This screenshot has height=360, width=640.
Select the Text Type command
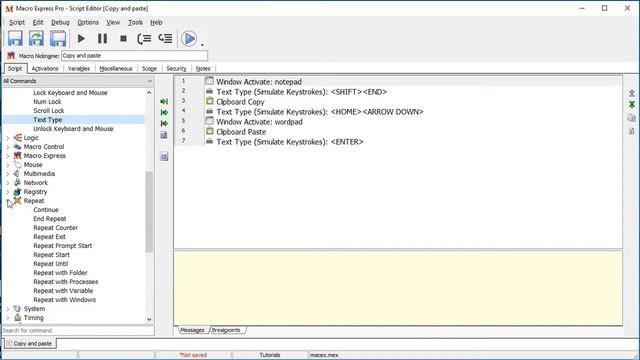click(x=48, y=120)
